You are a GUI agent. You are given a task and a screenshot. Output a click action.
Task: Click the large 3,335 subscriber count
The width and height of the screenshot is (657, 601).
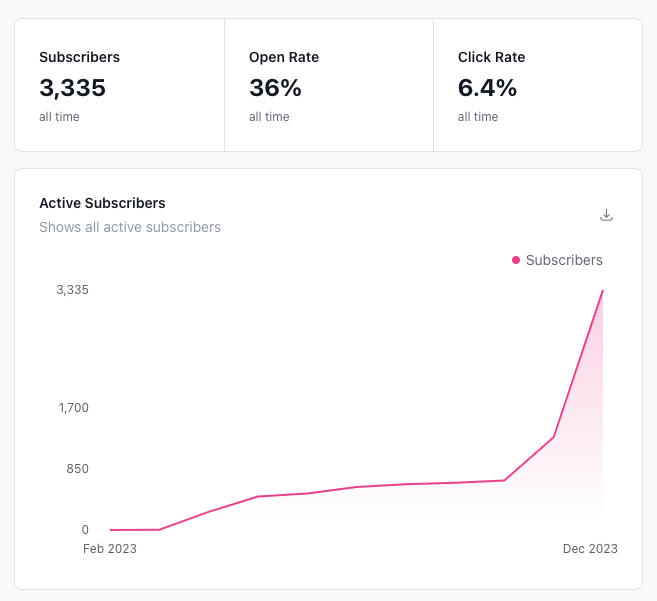[x=72, y=88]
